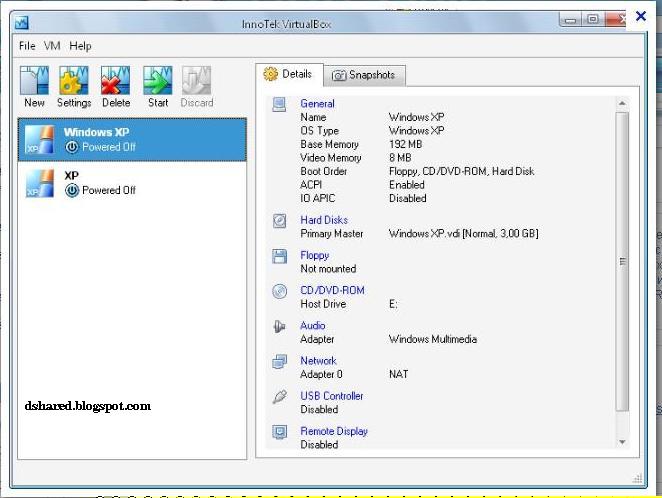Open the Floppy settings link
Screen dimensions: 662x498
[x=315, y=255]
